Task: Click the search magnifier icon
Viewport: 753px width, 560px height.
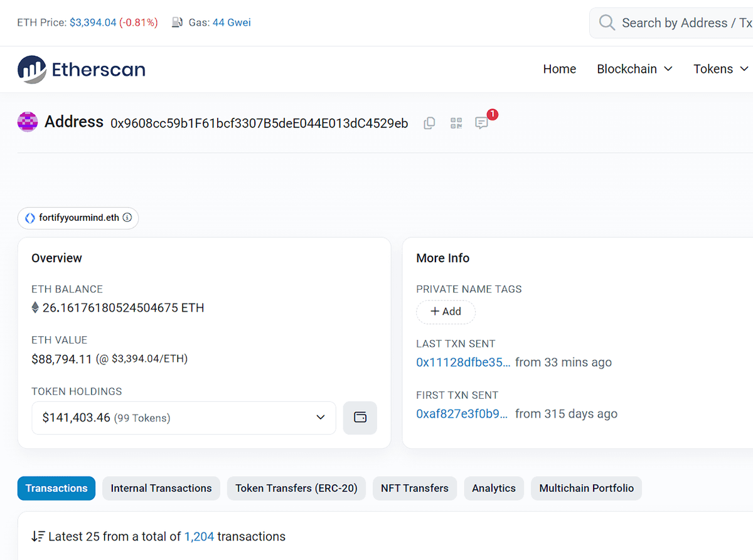Action: tap(607, 23)
